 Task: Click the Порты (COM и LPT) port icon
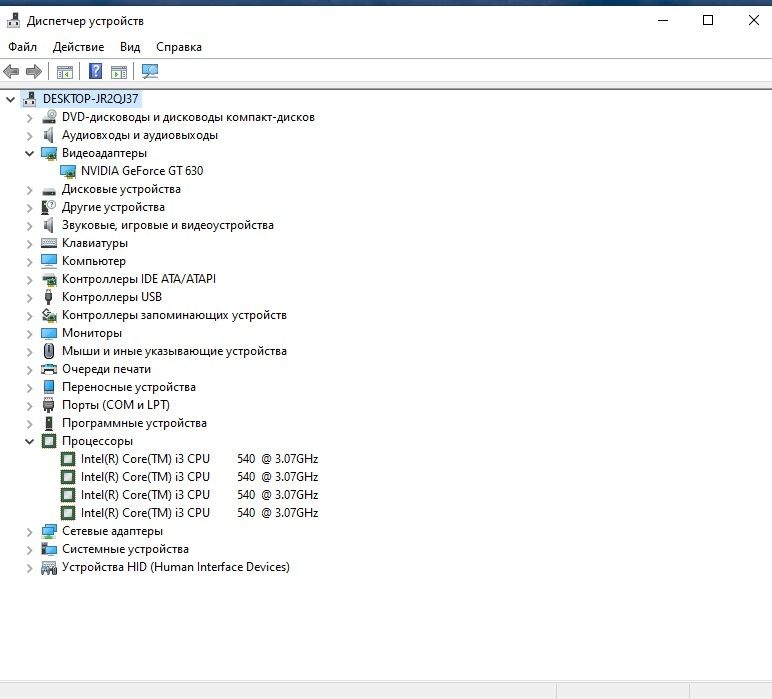point(48,405)
